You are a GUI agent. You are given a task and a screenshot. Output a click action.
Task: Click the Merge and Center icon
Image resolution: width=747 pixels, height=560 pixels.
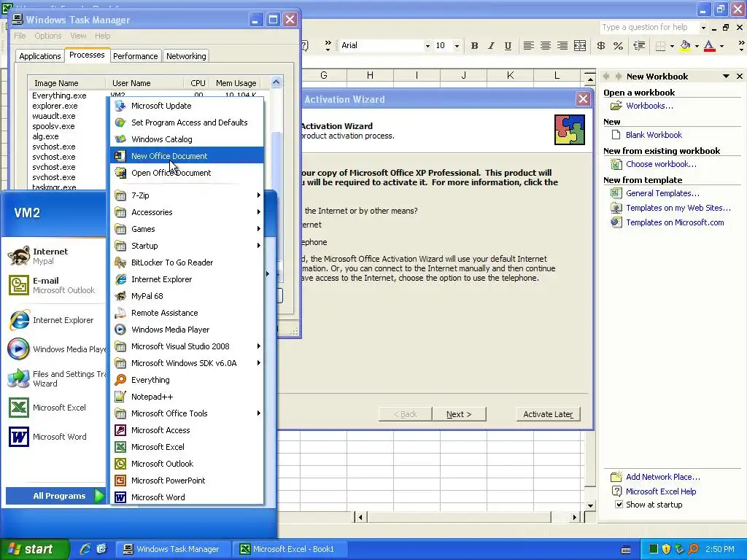coord(580,46)
